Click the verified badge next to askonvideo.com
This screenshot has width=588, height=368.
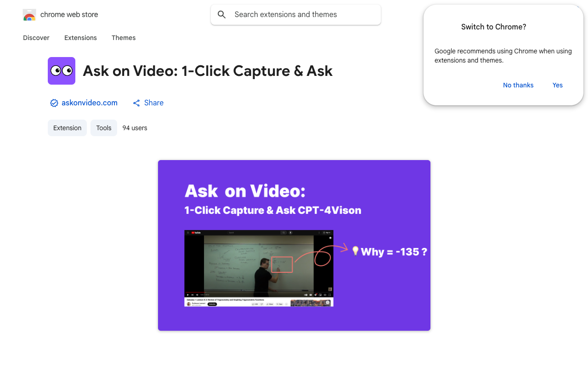pos(54,103)
